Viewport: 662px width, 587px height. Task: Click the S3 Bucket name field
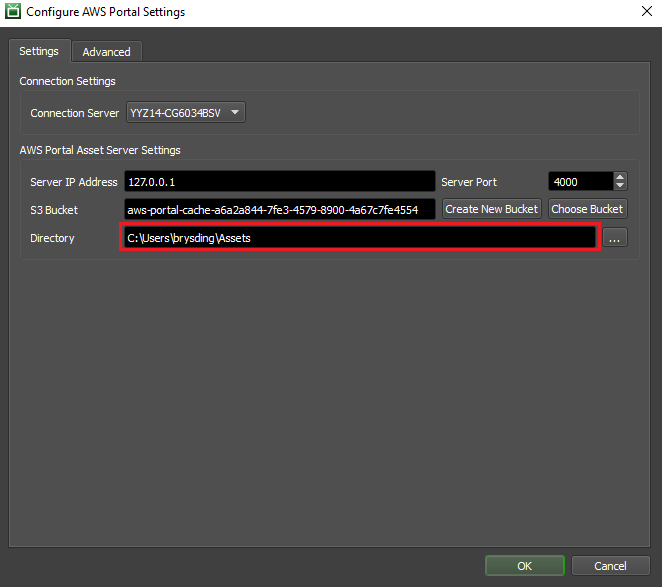(279, 209)
